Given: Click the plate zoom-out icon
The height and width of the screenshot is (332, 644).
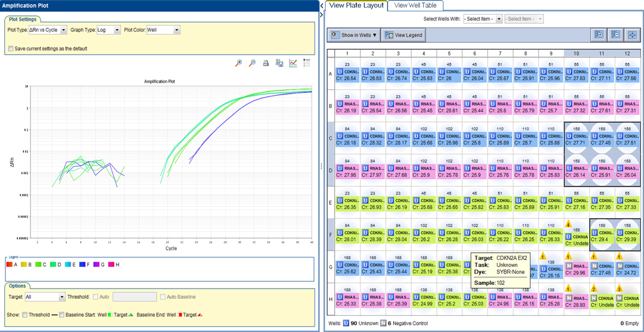Looking at the screenshot, I should [615, 35].
